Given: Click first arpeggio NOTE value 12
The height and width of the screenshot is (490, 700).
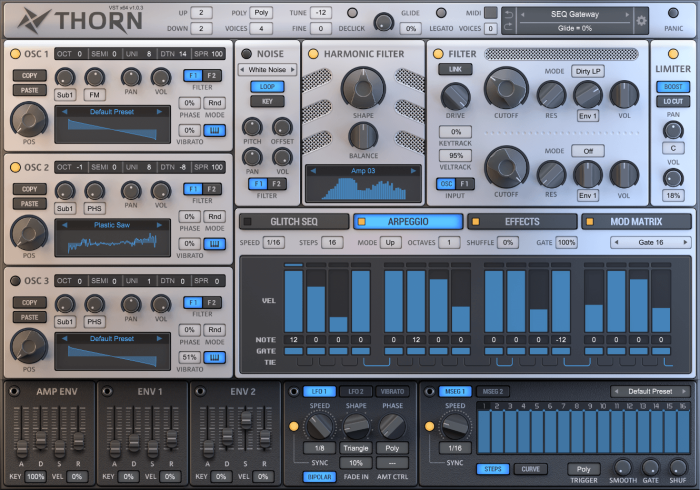Looking at the screenshot, I should tap(294, 340).
